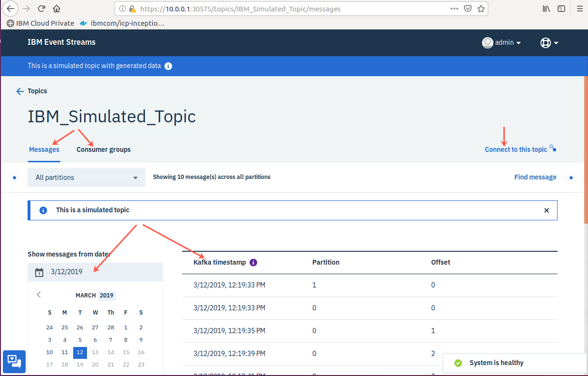Click the Partition column header
The image size is (588, 376).
click(x=326, y=262)
